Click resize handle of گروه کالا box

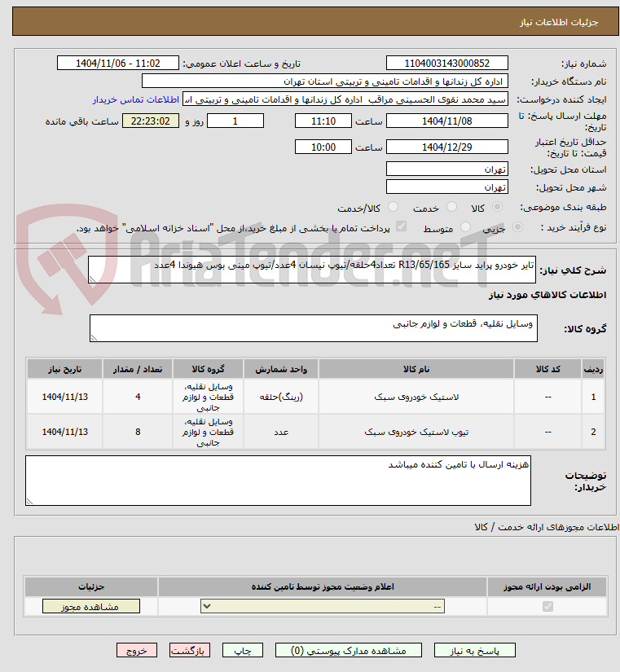(x=94, y=338)
